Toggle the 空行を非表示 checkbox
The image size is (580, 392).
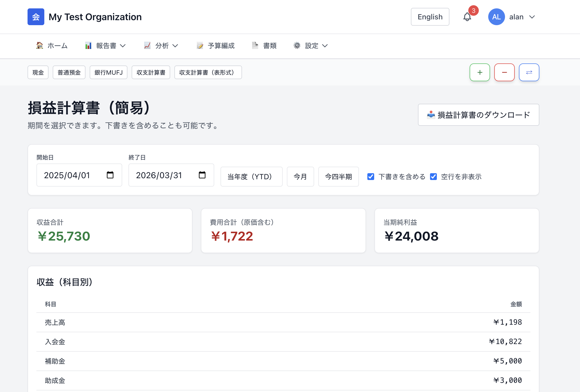point(433,177)
